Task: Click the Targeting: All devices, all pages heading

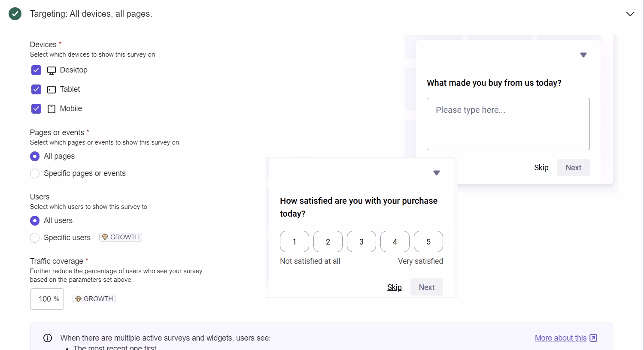Action: pyautogui.click(x=91, y=14)
